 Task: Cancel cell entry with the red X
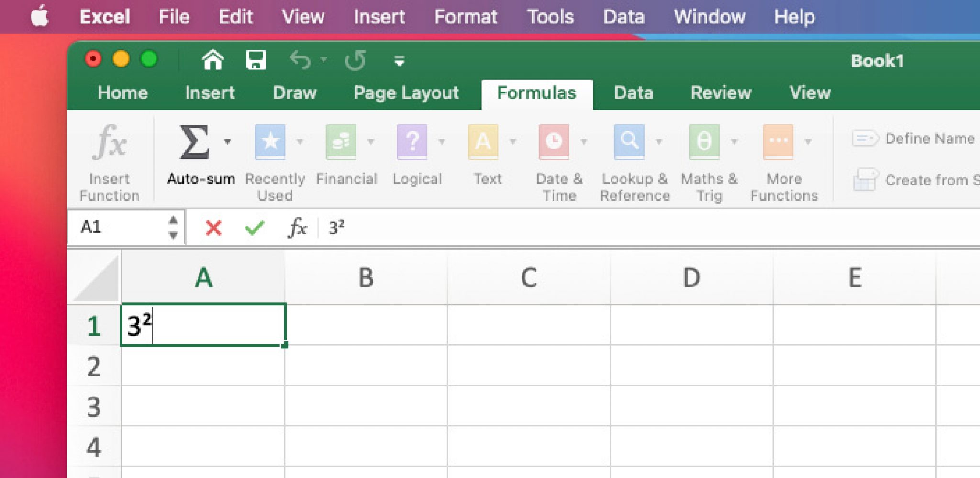pyautogui.click(x=214, y=228)
